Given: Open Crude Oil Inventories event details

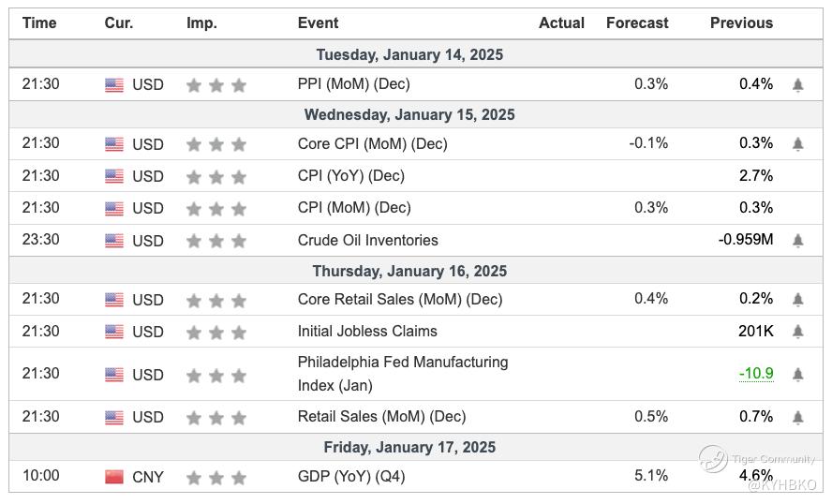Looking at the screenshot, I should tap(367, 240).
